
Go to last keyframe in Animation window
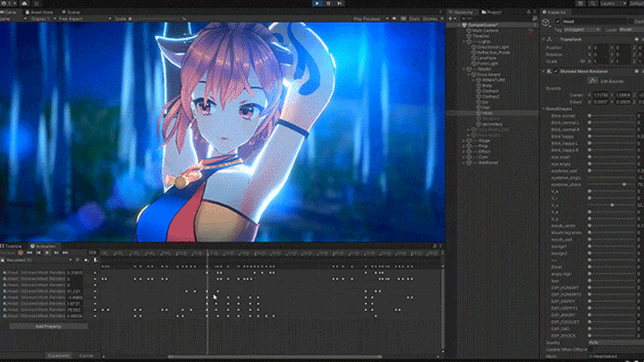pos(65,253)
